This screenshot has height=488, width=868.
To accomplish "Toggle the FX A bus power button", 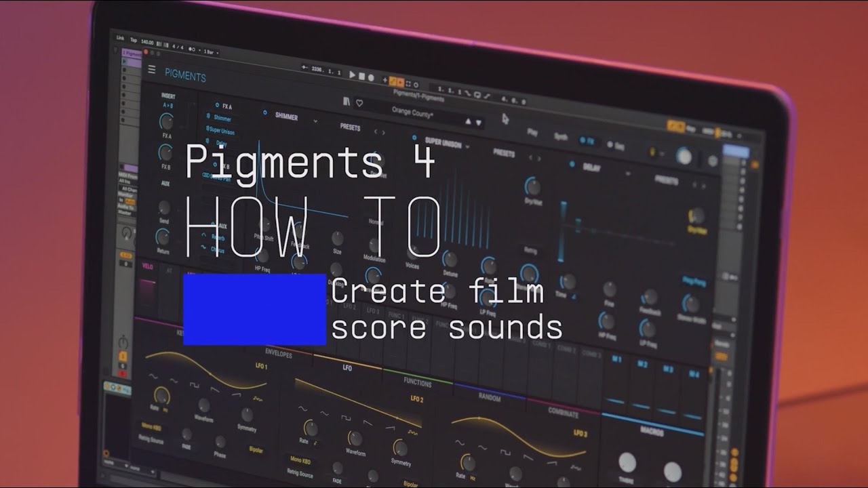I will tap(216, 106).
